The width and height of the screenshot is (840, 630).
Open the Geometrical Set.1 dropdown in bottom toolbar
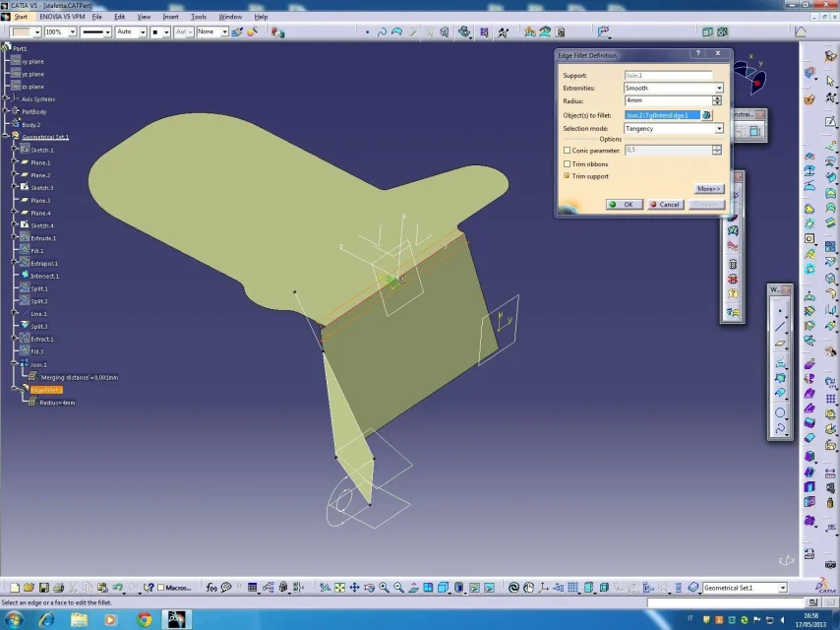(x=783, y=588)
